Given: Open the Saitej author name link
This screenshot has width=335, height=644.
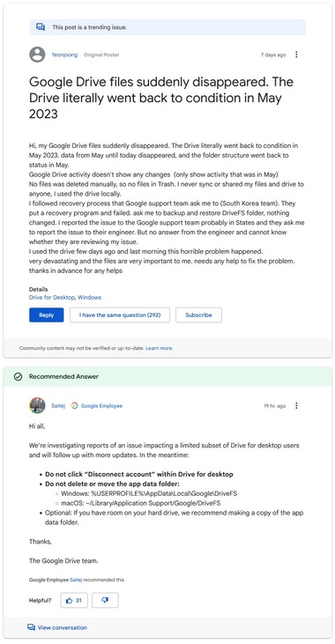Looking at the screenshot, I should pyautogui.click(x=58, y=406).
